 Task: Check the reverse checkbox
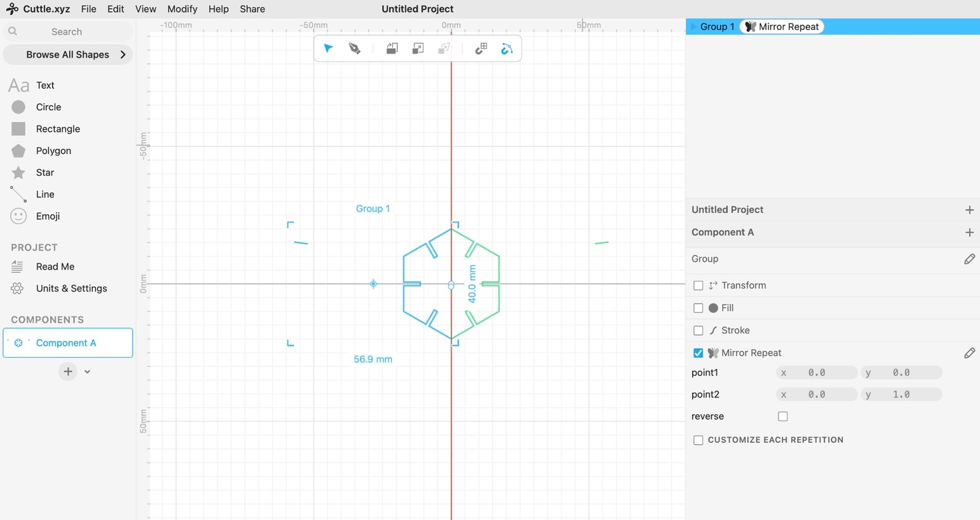pyautogui.click(x=783, y=417)
